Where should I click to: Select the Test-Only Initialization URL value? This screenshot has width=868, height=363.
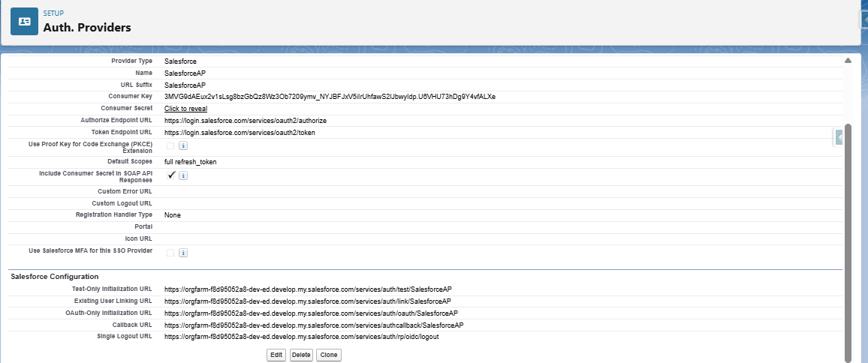309,289
